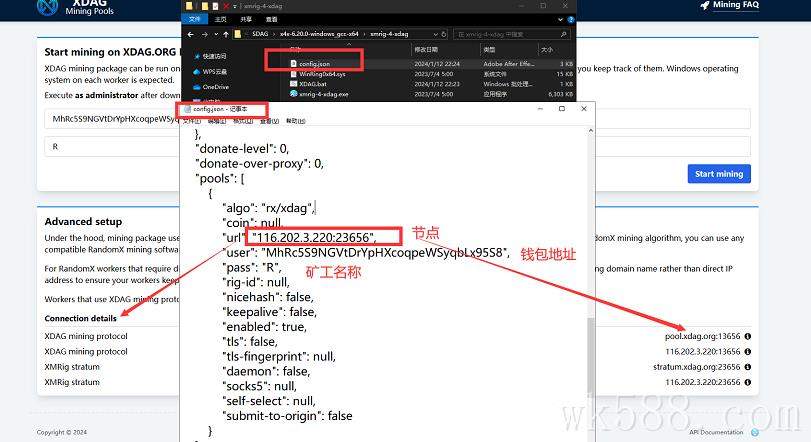811x442 pixels.
Task: Click the red X delete icon in quick access toolbar
Action: [x=226, y=6]
